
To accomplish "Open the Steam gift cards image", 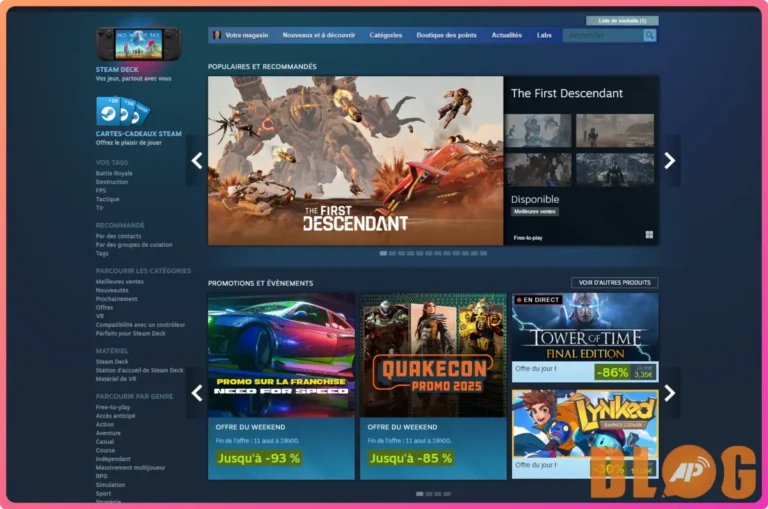I will click(x=123, y=111).
